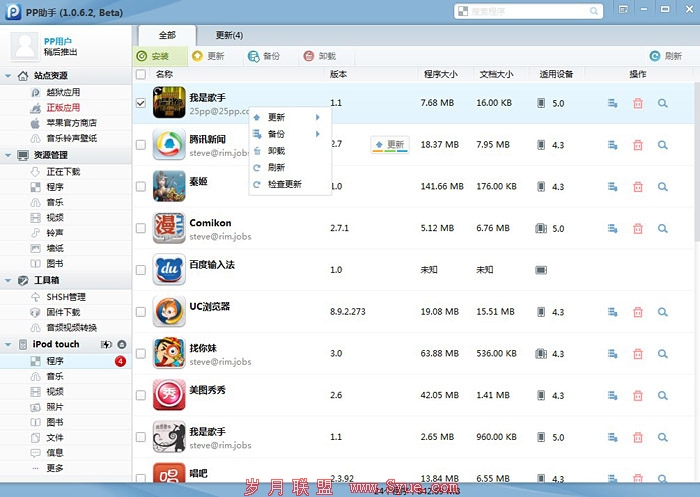
Task: Switch to the 全部 tab
Action: pos(167,35)
